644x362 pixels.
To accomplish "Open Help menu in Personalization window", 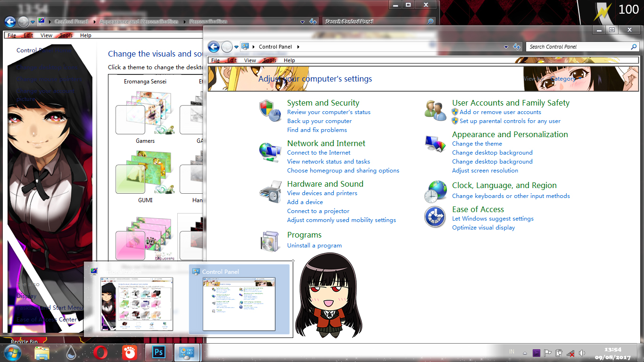I will pos(86,35).
